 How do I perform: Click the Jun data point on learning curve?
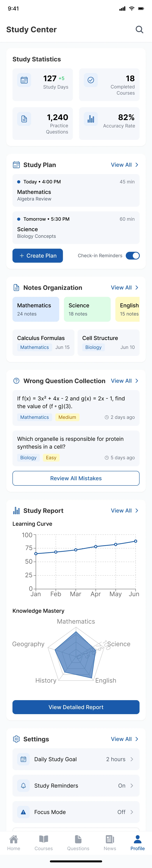point(135,541)
